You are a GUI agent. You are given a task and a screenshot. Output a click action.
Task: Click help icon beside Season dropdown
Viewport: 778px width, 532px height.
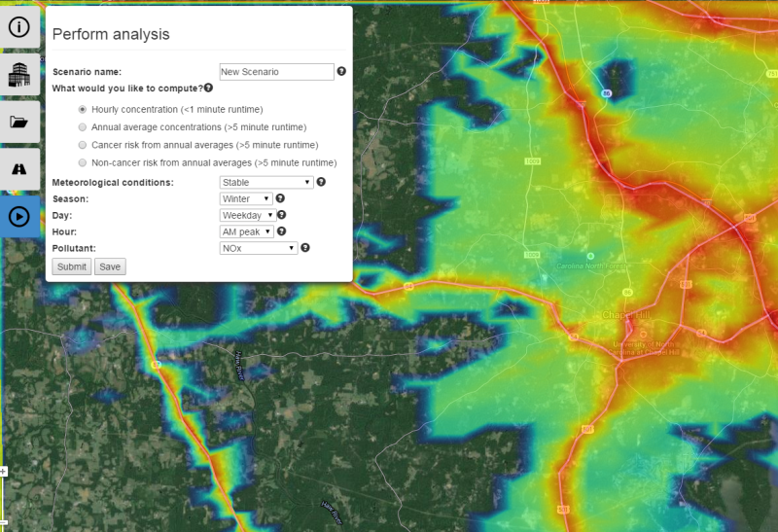tap(280, 198)
